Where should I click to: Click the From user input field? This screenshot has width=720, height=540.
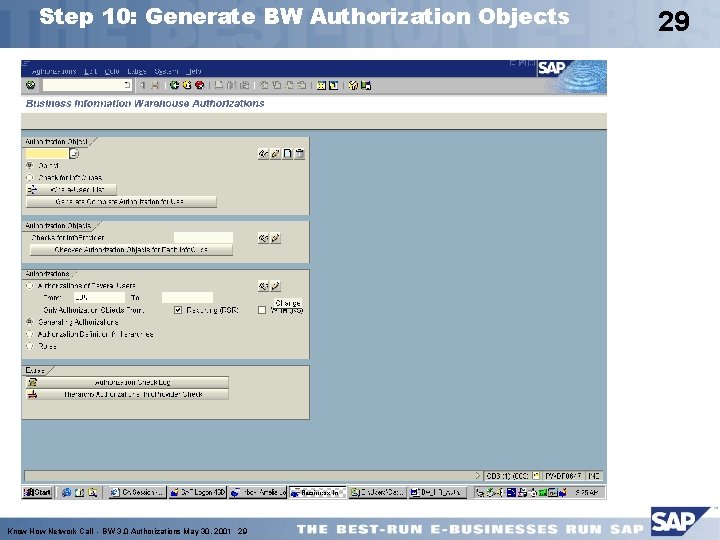(x=98, y=298)
